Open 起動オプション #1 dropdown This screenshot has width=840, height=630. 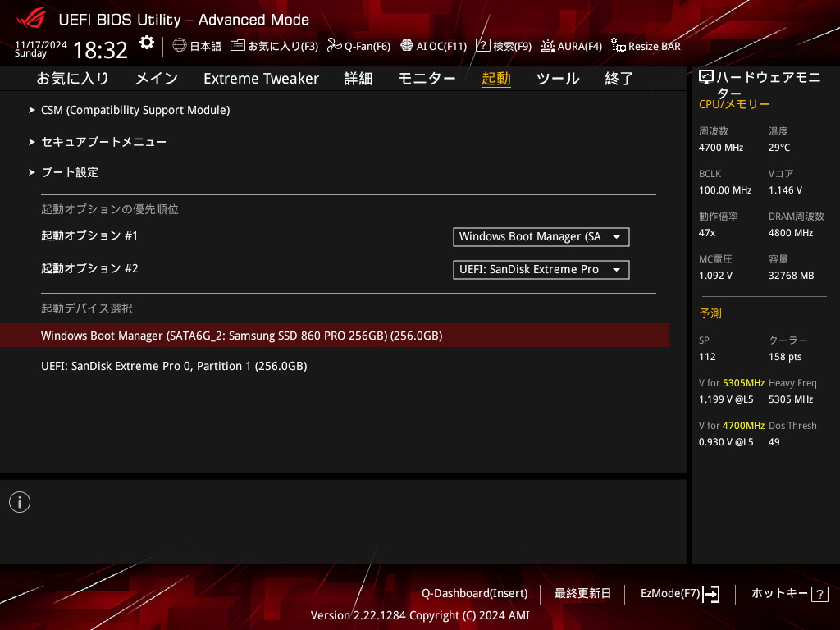(x=541, y=237)
